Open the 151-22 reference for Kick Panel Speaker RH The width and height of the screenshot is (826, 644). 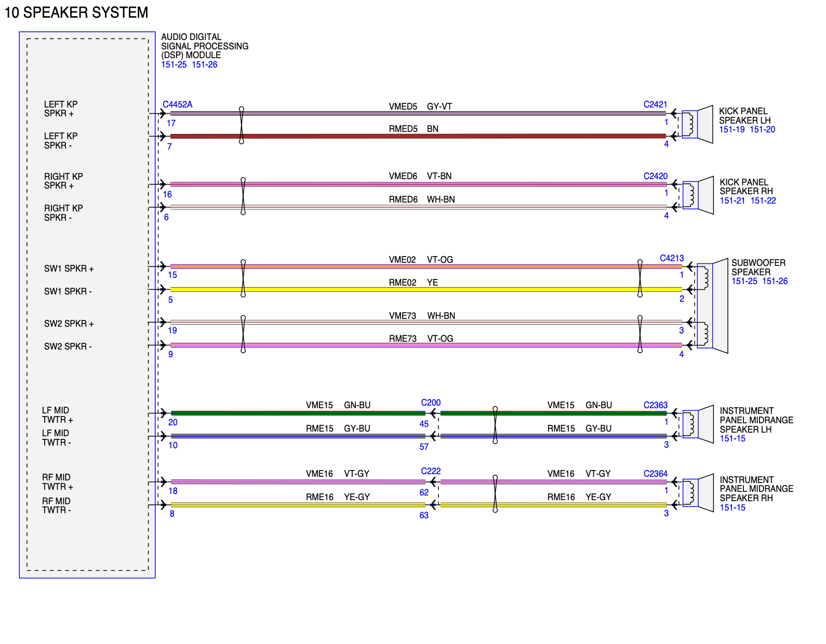pyautogui.click(x=763, y=201)
